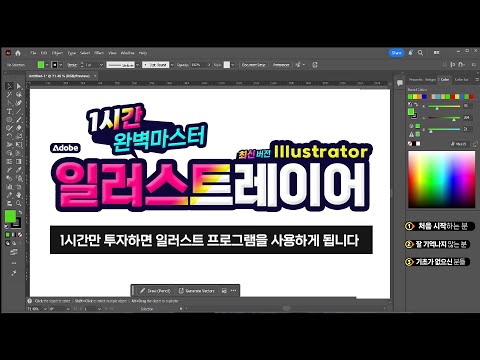480x360 pixels.
Task: Switch to the Properties tab
Action: 415,79
